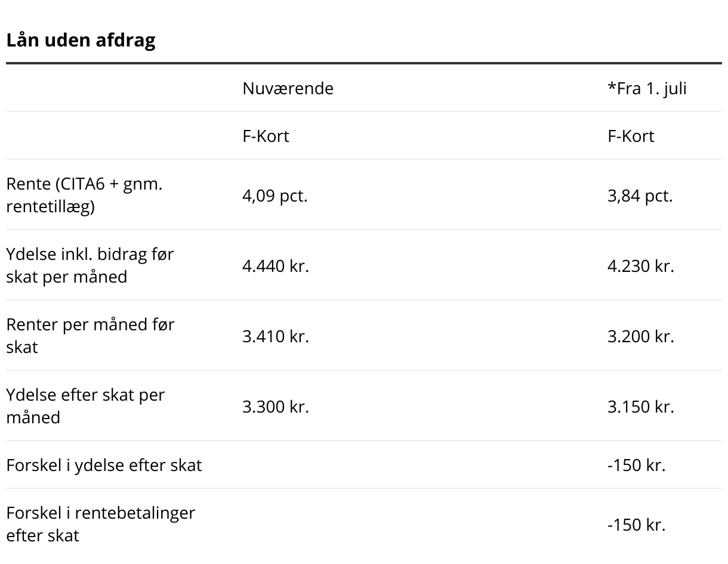Click the 3.200 kr. interest value
This screenshot has width=728, height=564.
(x=640, y=336)
